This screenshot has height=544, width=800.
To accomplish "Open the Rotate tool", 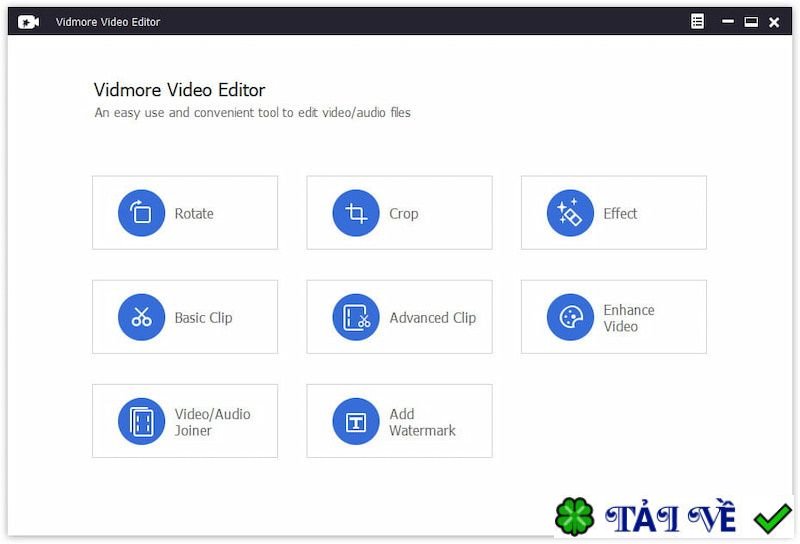I will tap(185, 213).
